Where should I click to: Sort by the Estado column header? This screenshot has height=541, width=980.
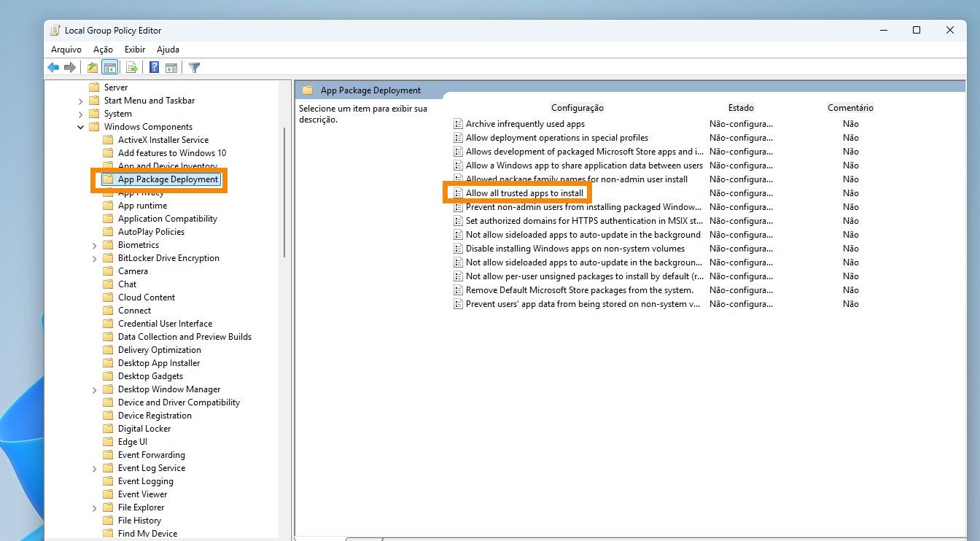click(741, 108)
